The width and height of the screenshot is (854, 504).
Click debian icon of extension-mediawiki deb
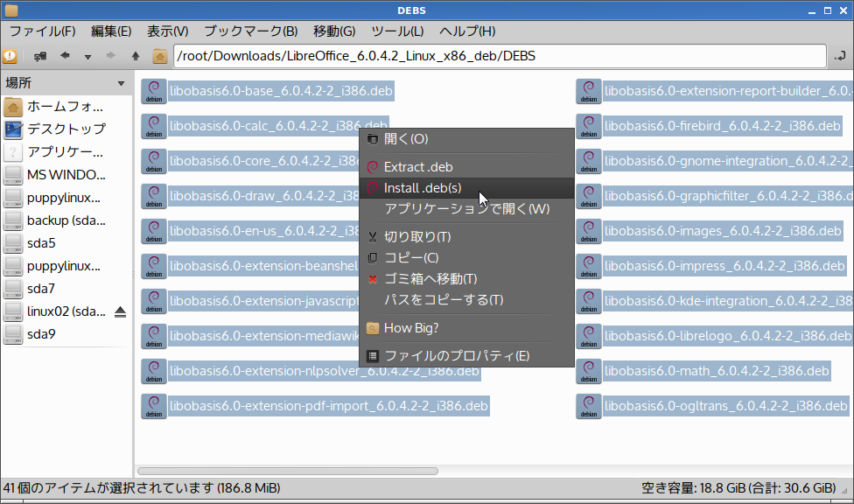click(x=154, y=336)
